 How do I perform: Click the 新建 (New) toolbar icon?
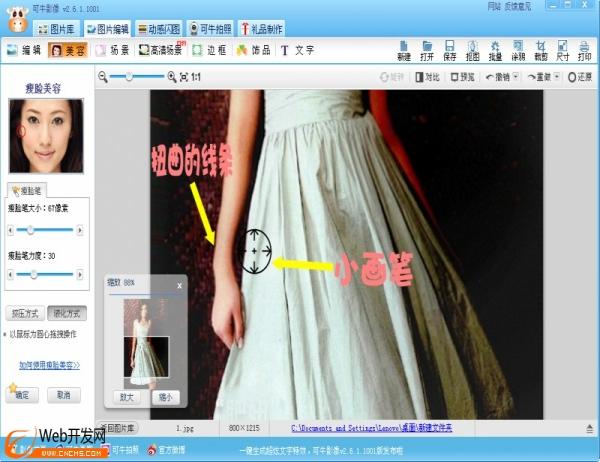pos(403,49)
